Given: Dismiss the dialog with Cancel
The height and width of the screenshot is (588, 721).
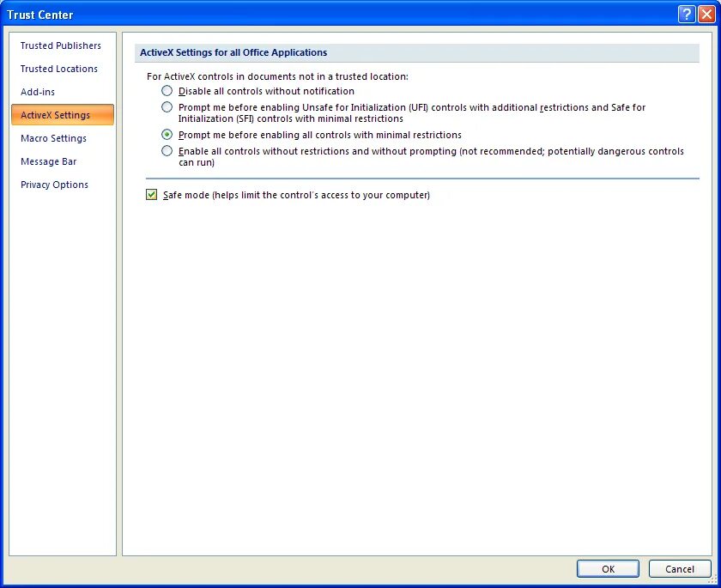Looking at the screenshot, I should coord(680,569).
